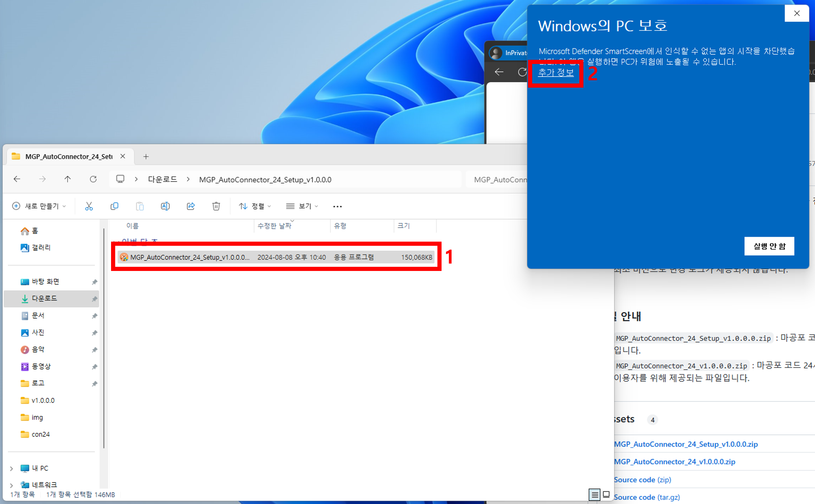Refresh the File Explorer folder view
Screen dimensions: 815x504
(93, 179)
